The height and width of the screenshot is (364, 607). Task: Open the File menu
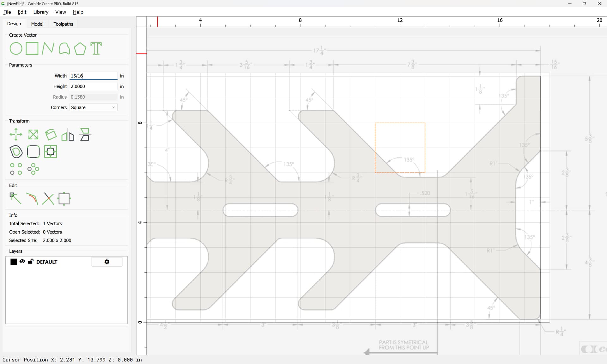(x=7, y=12)
